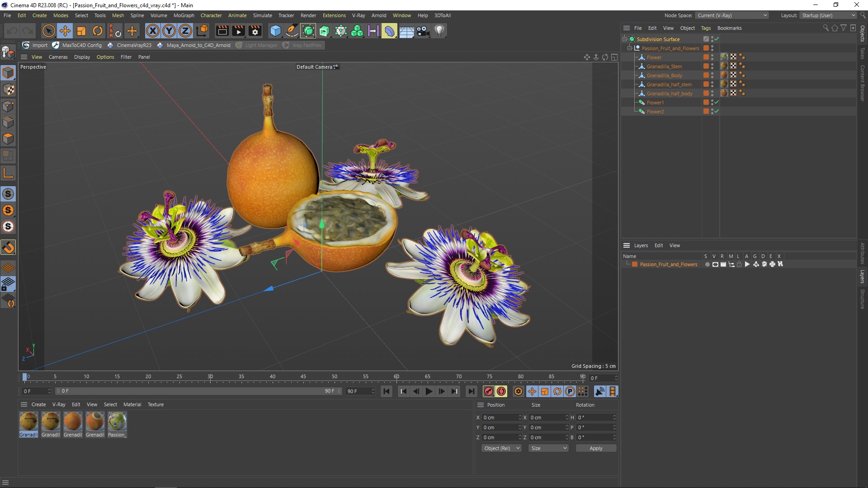Open MaxToC4D Config
Viewport: 868px width, 488px height.
77,45
